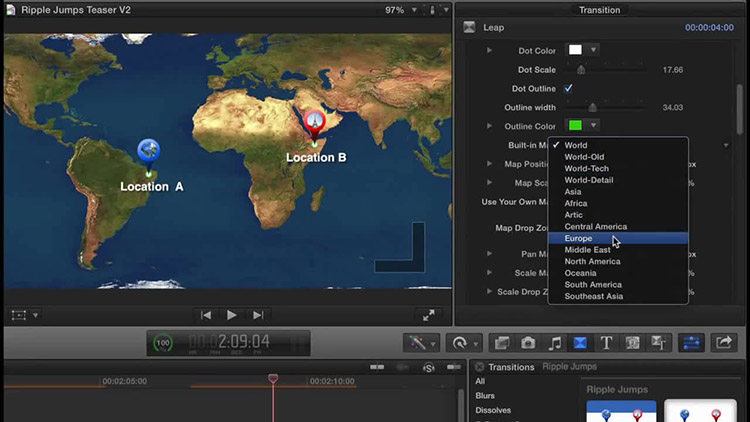Click the white Dot Color swatch
Image resolution: width=750 pixels, height=422 pixels.
tap(575, 50)
